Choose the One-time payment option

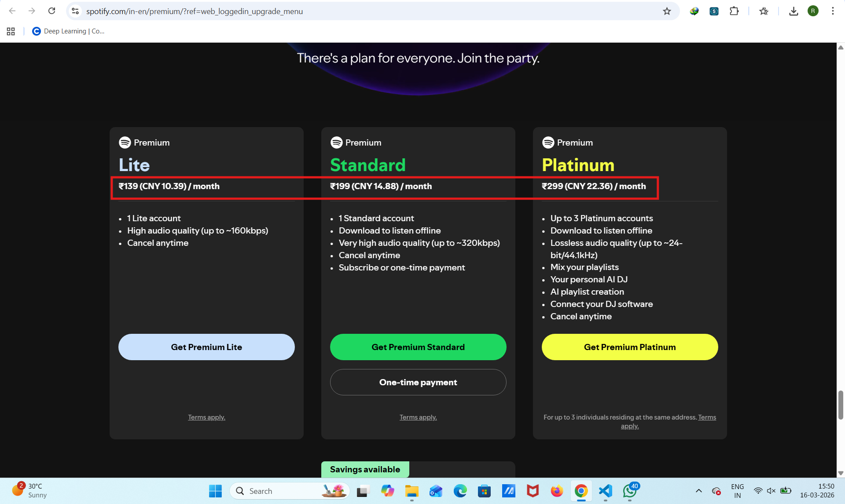(418, 382)
